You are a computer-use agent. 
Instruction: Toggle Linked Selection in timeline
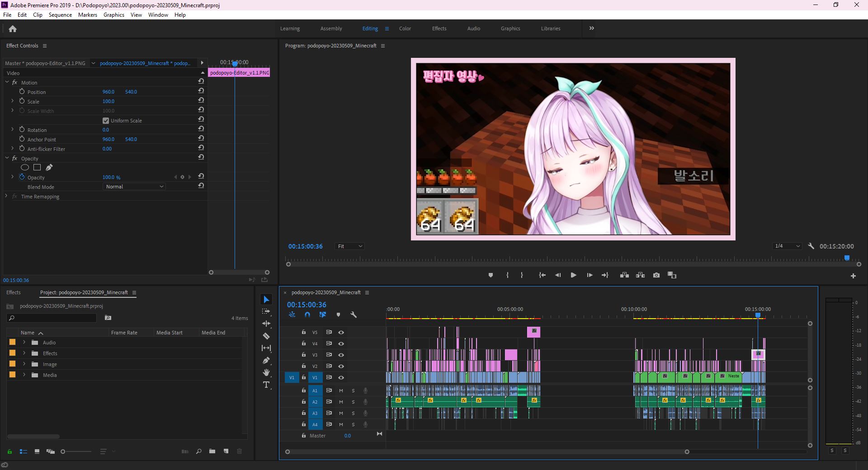(323, 315)
